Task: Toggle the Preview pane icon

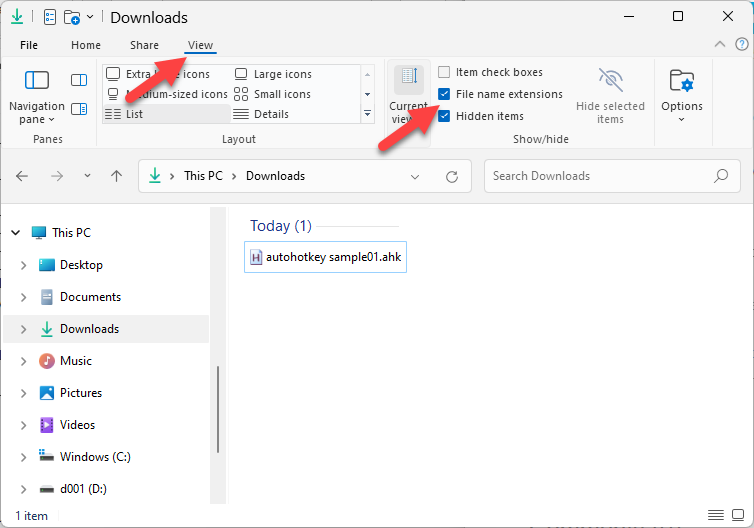Action: coord(79,80)
